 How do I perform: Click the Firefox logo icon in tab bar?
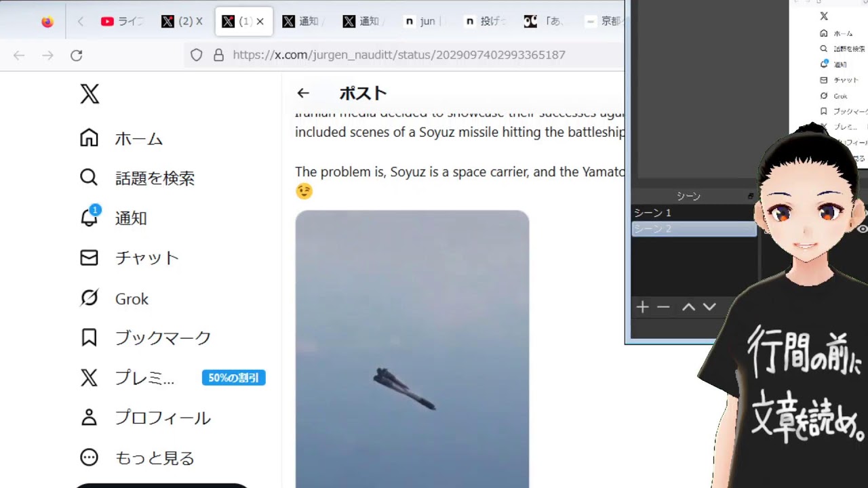[x=47, y=22]
